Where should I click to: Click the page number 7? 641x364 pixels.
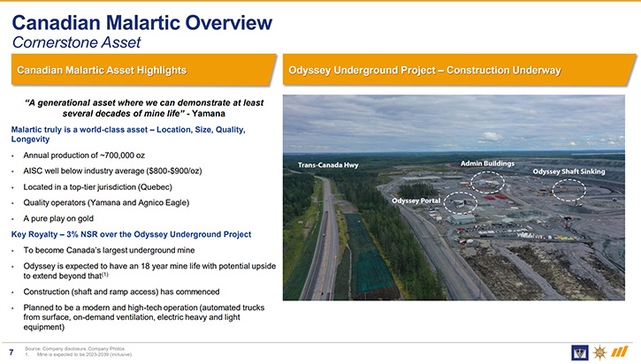tap(11, 352)
